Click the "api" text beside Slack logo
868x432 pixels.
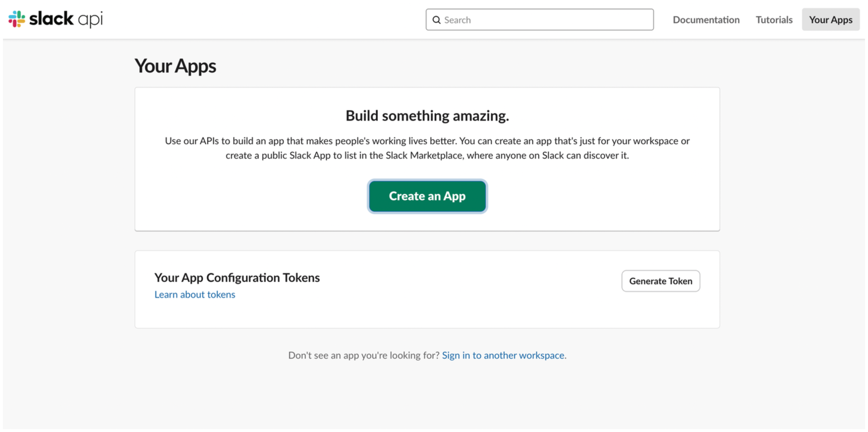click(x=90, y=20)
